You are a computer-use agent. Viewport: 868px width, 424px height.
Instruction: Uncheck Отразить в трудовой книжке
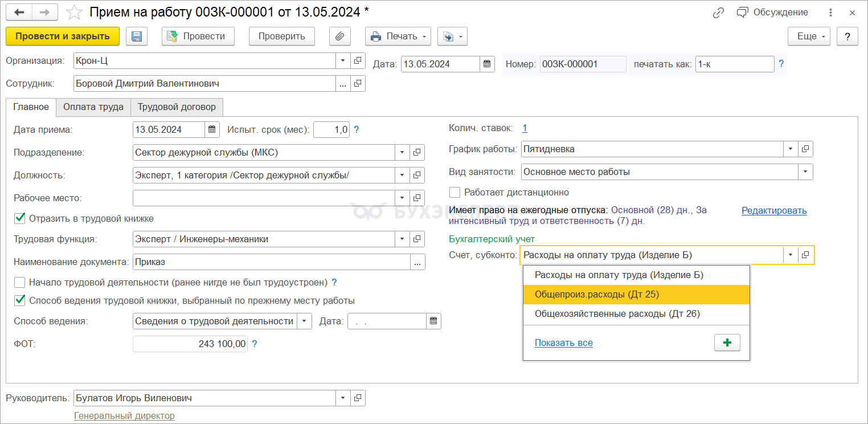(x=20, y=218)
